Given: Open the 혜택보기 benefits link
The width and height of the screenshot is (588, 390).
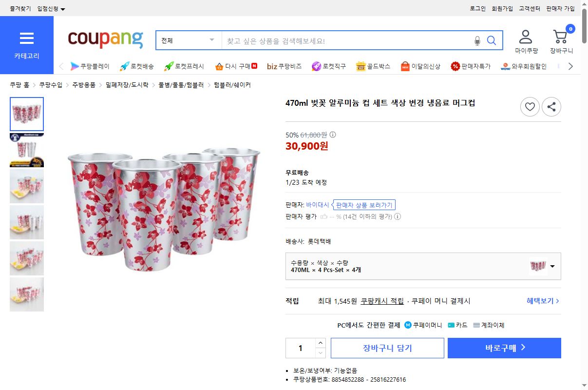Looking at the screenshot, I should point(541,301).
